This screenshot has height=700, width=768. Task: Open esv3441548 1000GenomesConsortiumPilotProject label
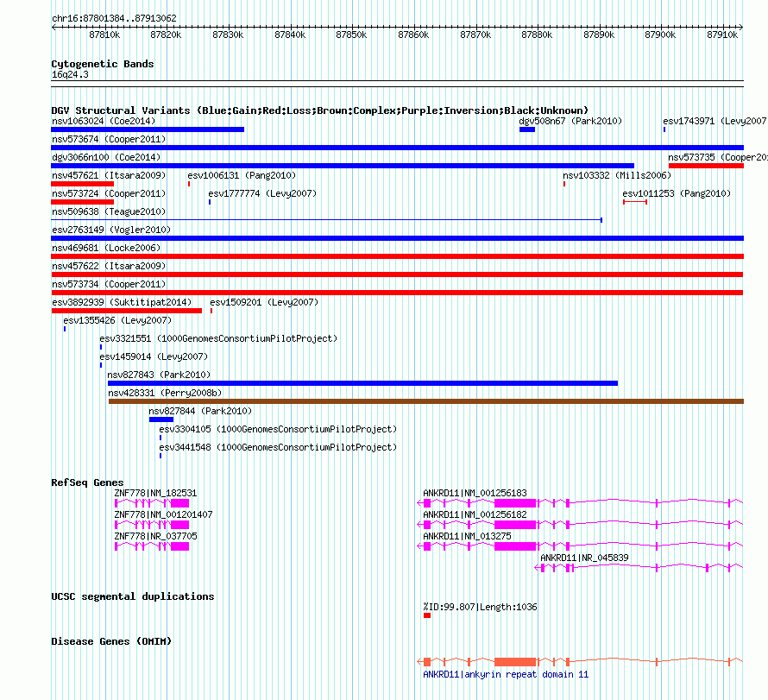tap(278, 447)
